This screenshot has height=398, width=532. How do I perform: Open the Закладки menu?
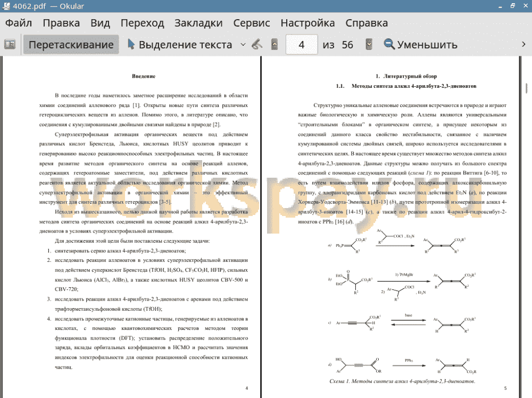[x=198, y=23]
